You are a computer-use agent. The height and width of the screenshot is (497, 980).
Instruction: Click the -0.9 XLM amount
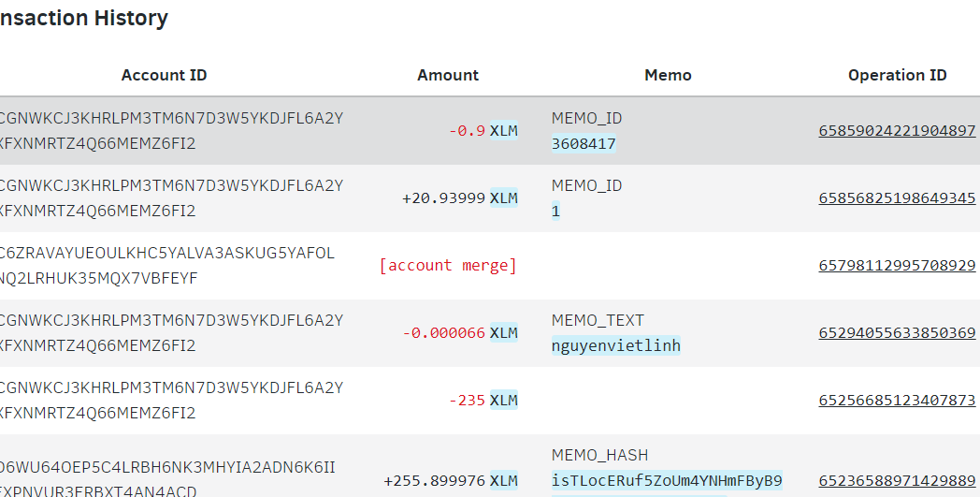point(483,131)
